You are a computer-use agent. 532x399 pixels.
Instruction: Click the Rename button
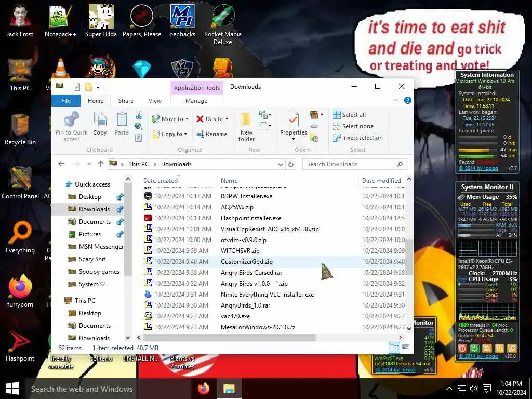pyautogui.click(x=211, y=134)
